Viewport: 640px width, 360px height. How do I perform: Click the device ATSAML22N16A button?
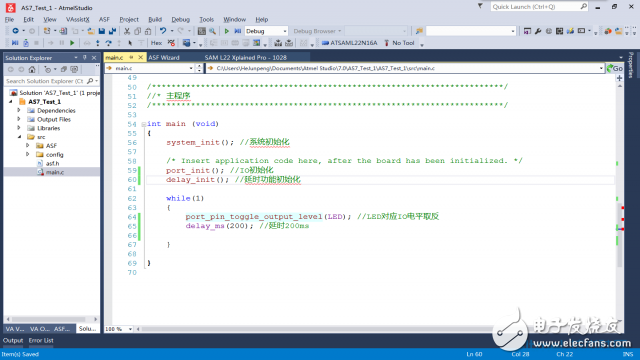click(349, 43)
